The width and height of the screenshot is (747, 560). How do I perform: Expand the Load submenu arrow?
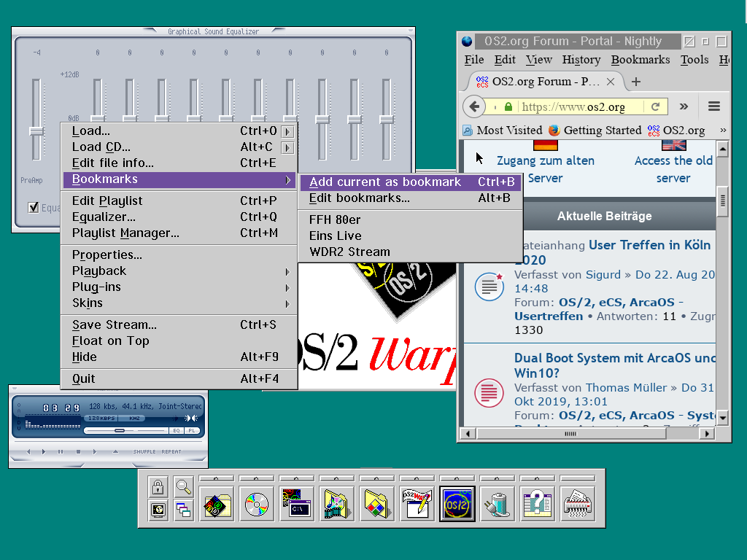287,131
